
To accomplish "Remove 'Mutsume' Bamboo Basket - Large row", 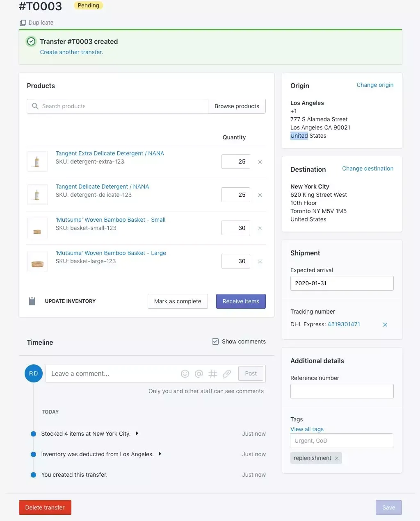I will click(260, 262).
